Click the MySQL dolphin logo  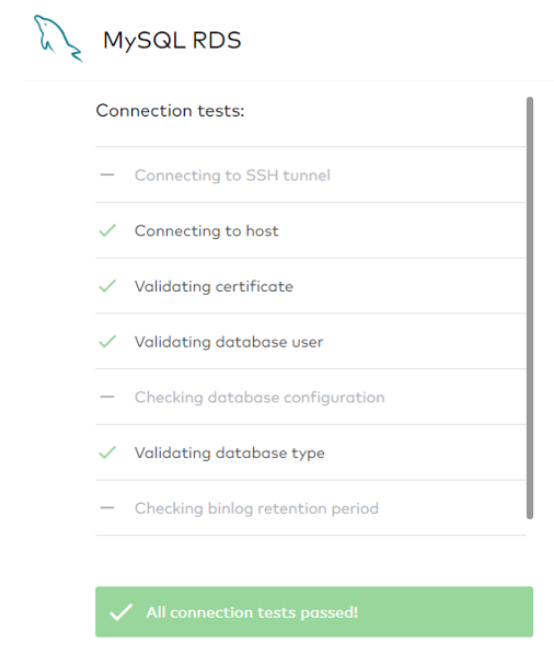(58, 39)
